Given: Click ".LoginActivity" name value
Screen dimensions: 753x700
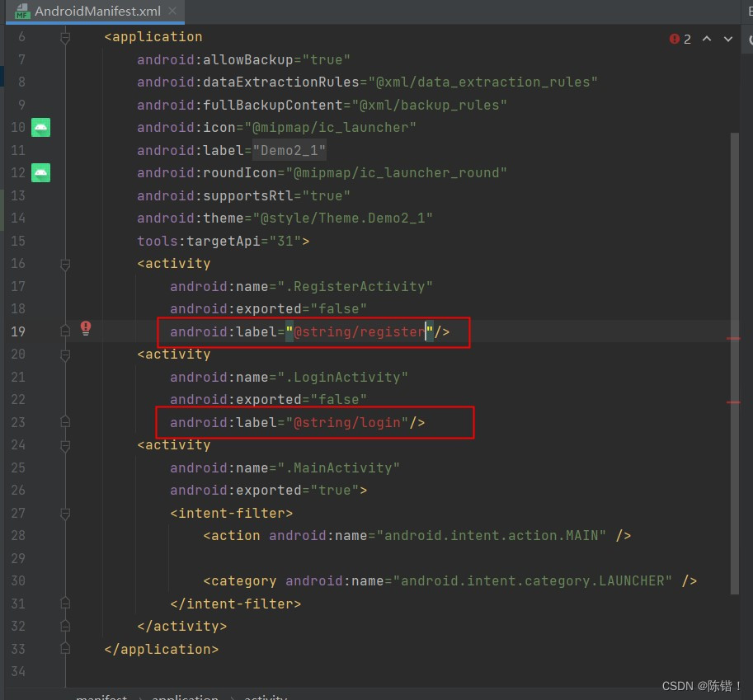Looking at the screenshot, I should click(343, 378).
